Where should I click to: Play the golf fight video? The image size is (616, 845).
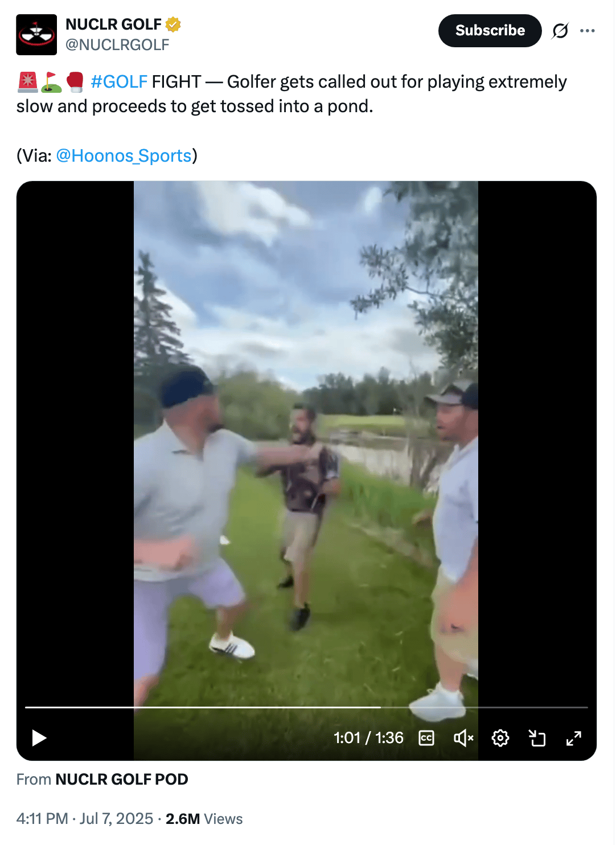click(x=39, y=738)
